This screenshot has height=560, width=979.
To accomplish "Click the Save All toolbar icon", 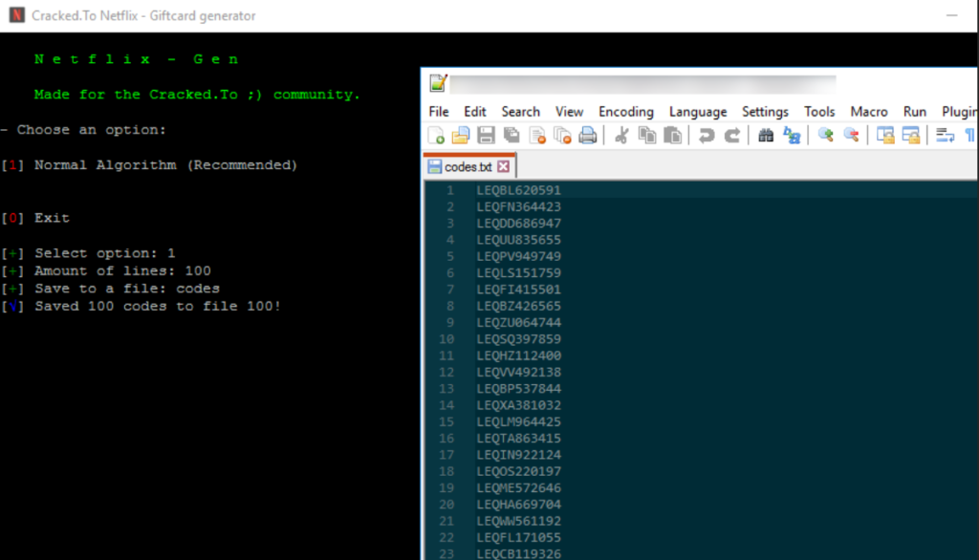I will click(x=511, y=135).
